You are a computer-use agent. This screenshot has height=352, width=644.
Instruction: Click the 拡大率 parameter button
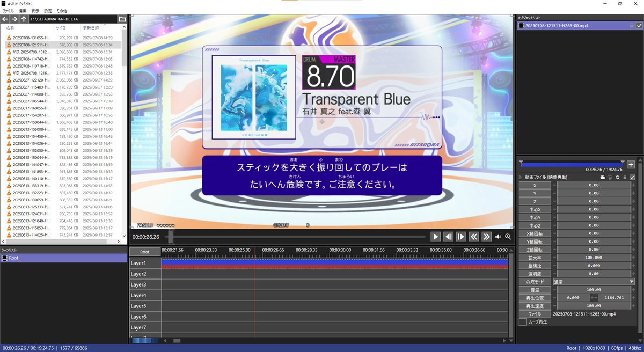click(x=535, y=258)
